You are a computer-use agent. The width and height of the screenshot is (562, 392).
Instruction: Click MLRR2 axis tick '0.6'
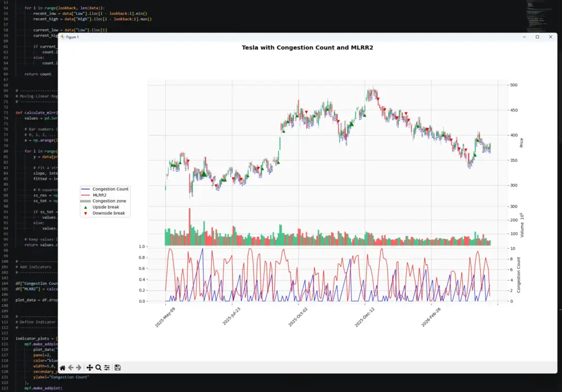pyautogui.click(x=142, y=268)
